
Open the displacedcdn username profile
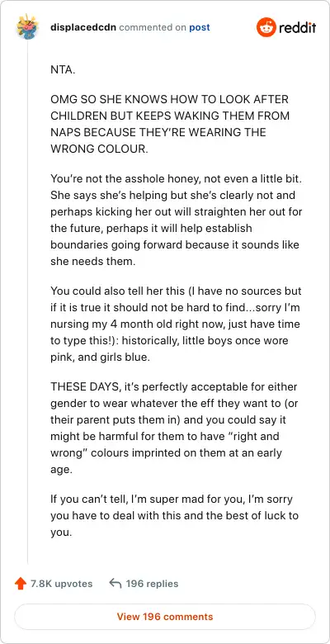83,27
